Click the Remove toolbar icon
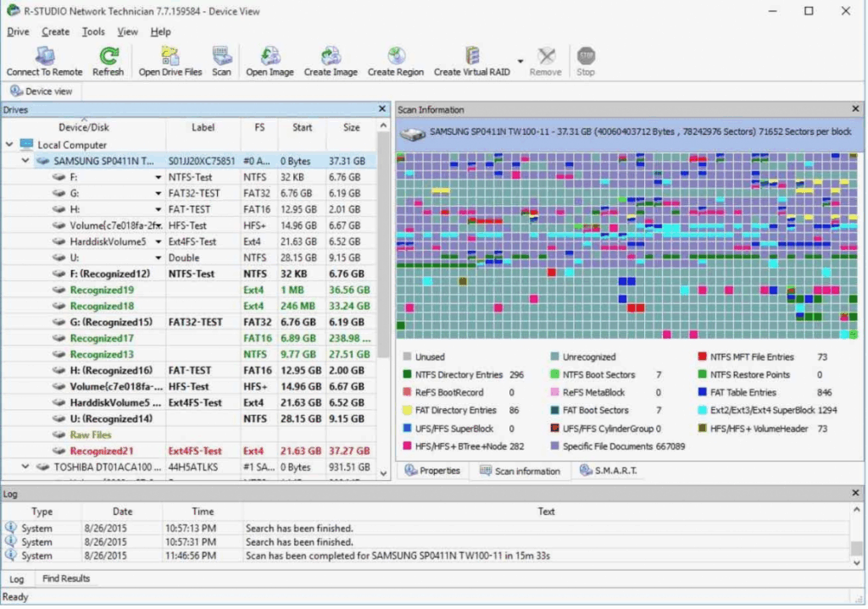The width and height of the screenshot is (868, 609). (x=546, y=56)
